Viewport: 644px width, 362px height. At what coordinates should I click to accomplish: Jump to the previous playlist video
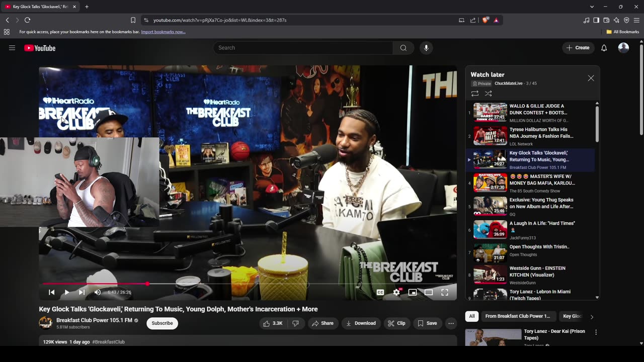[51, 292]
